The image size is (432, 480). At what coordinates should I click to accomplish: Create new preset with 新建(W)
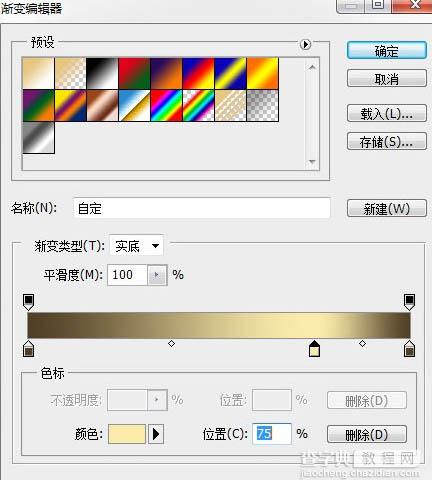pos(387,209)
